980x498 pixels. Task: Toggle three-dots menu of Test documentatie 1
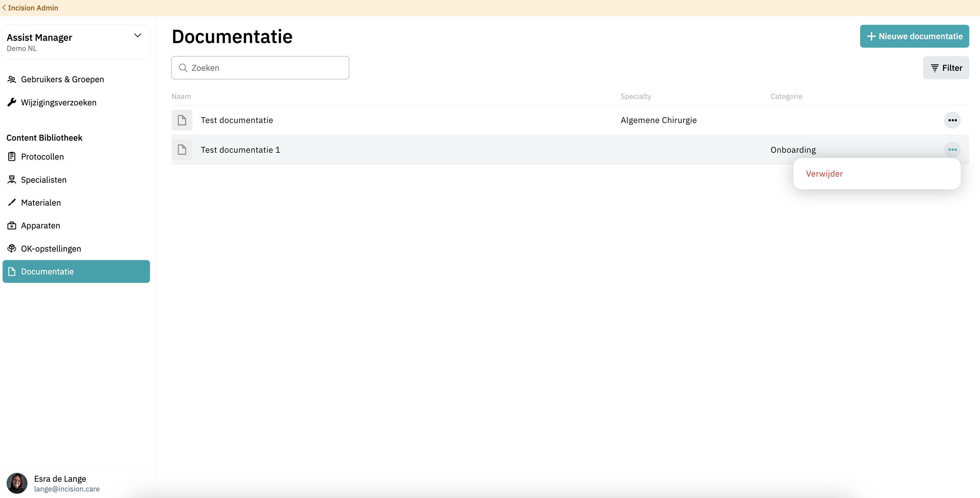(952, 150)
